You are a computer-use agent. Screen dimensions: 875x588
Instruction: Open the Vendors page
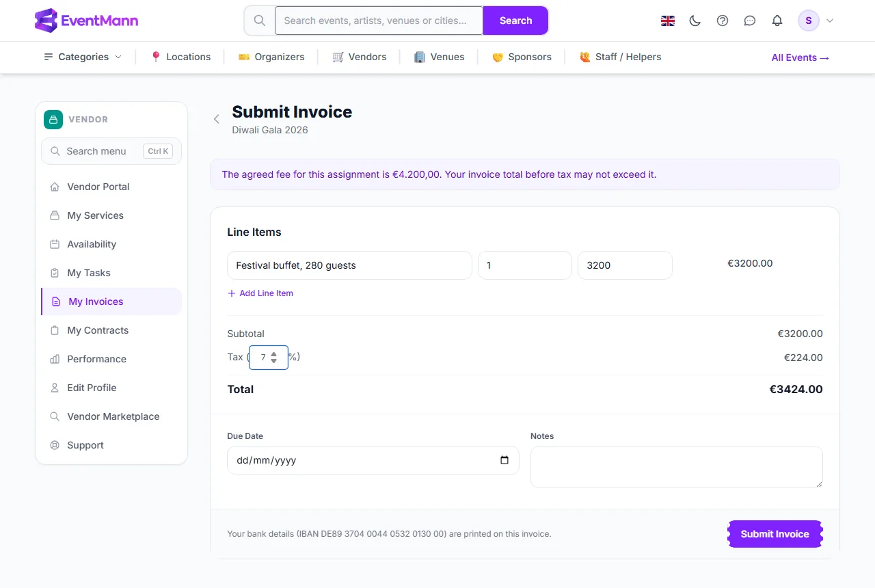coord(360,57)
